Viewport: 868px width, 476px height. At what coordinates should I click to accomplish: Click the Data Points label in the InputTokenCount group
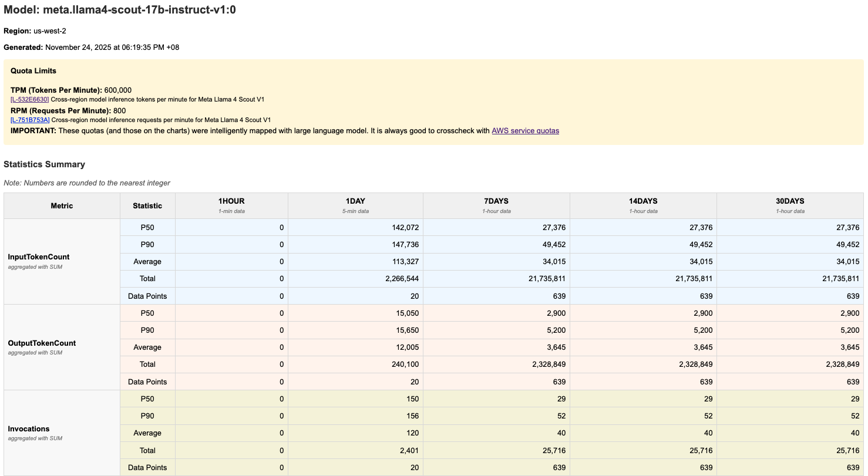(147, 296)
